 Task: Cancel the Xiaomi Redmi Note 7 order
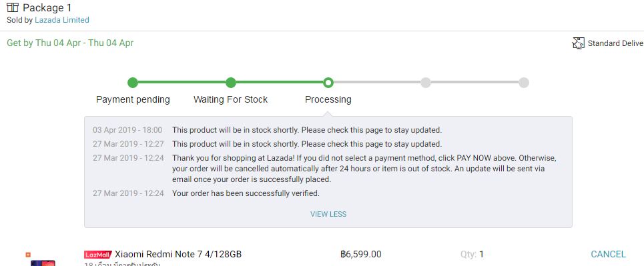click(608, 254)
